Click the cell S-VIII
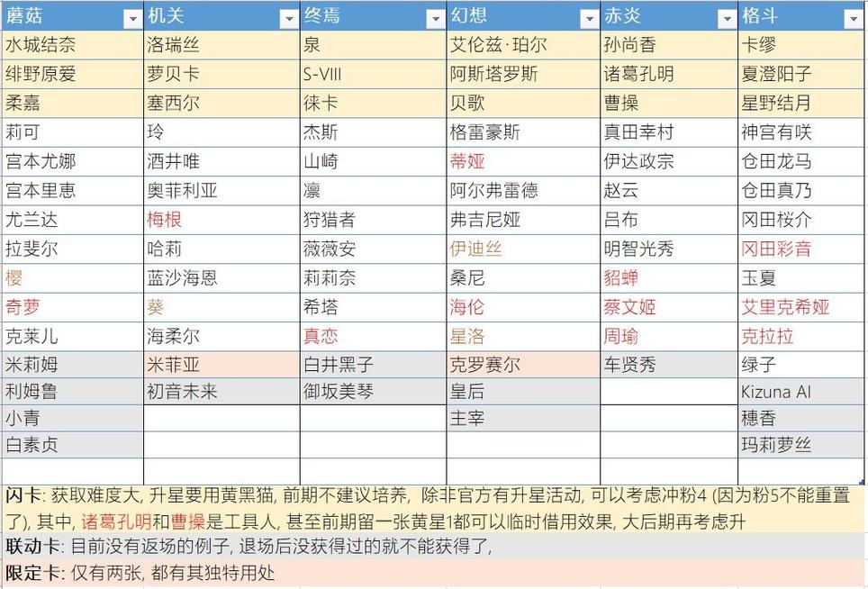The height and width of the screenshot is (589, 868). tap(373, 74)
